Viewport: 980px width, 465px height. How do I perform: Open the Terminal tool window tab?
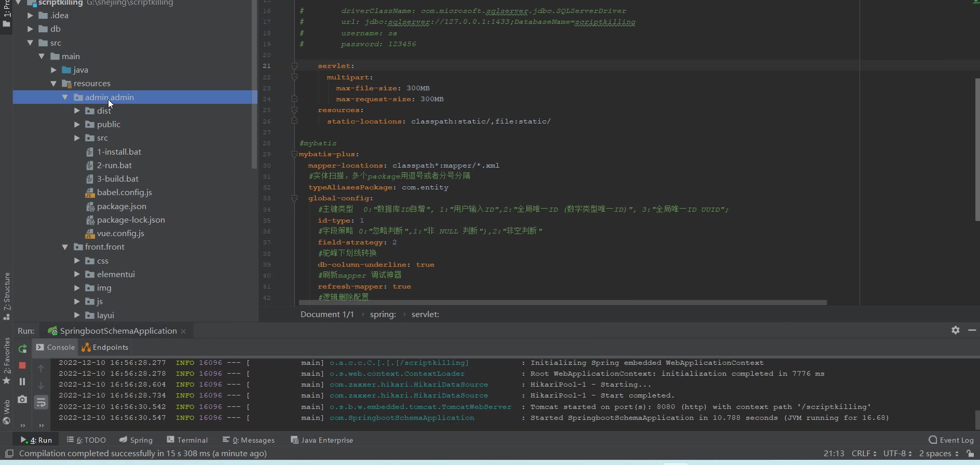[x=187, y=440]
